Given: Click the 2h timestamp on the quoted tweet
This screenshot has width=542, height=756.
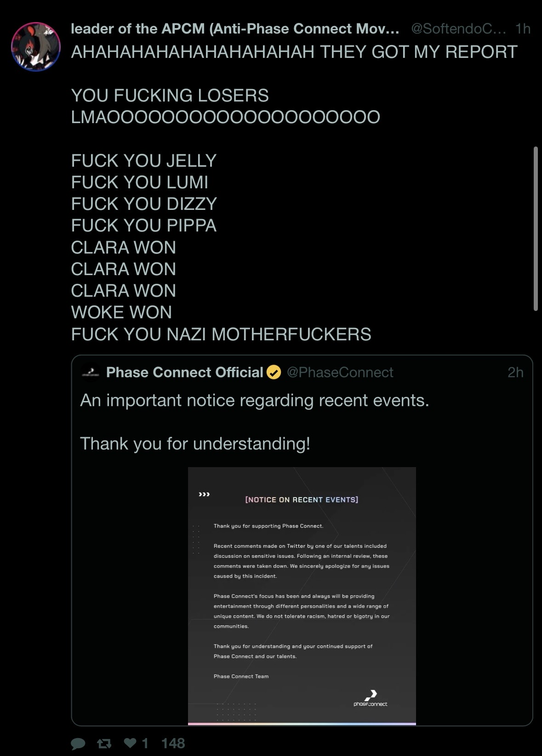Looking at the screenshot, I should point(515,372).
